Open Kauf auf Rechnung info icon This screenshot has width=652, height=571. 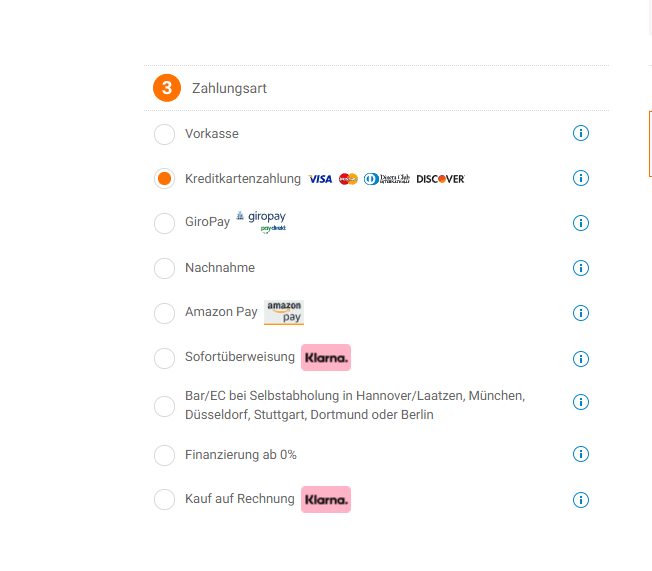click(581, 500)
